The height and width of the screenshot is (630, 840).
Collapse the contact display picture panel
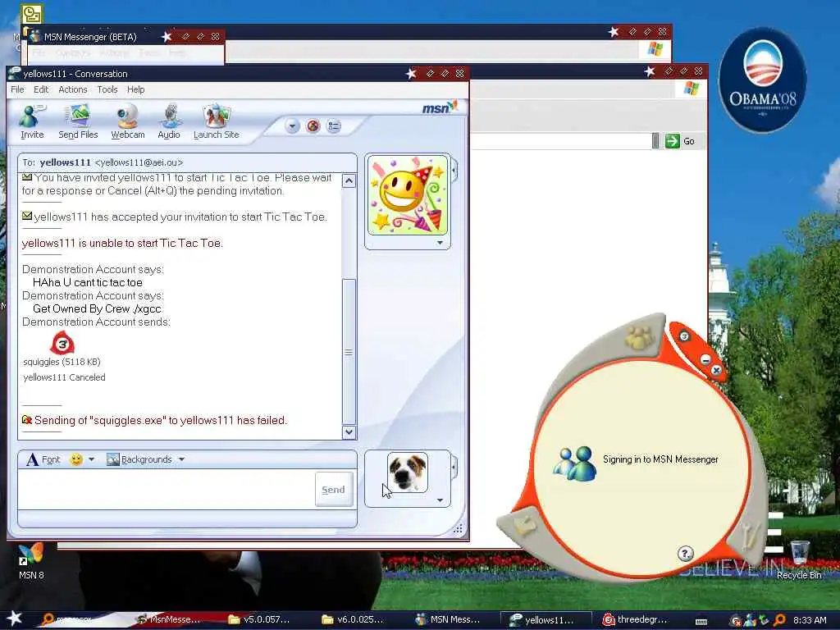coord(454,171)
